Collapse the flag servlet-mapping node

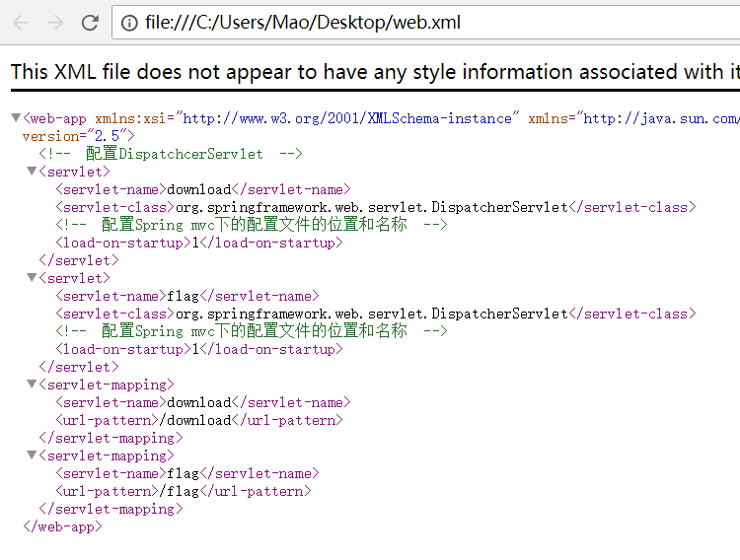click(32, 455)
